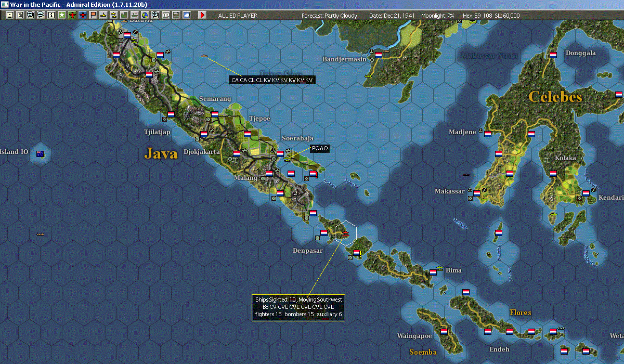Open the information 'i' toolbar icon
The image size is (624, 364).
click(51, 15)
